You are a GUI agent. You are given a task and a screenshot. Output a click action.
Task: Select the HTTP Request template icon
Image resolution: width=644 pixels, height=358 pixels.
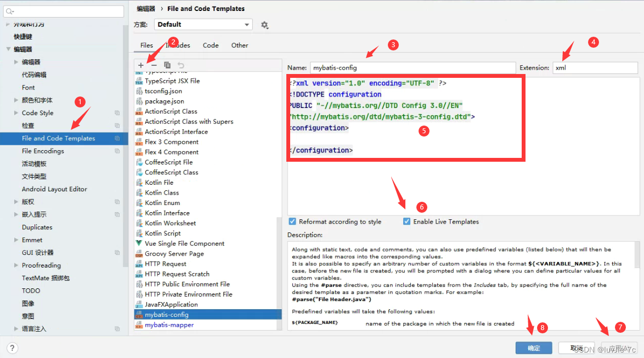[140, 264]
